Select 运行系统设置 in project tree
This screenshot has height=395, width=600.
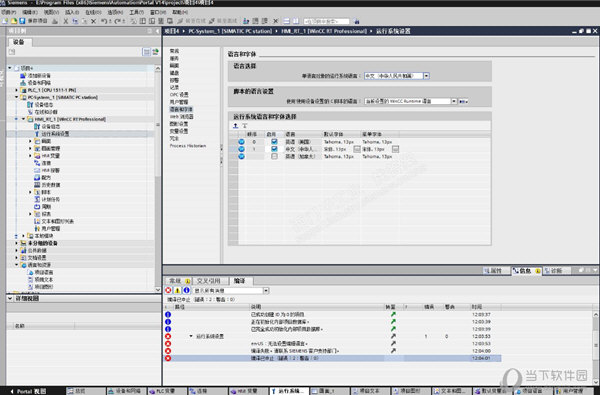(55, 134)
